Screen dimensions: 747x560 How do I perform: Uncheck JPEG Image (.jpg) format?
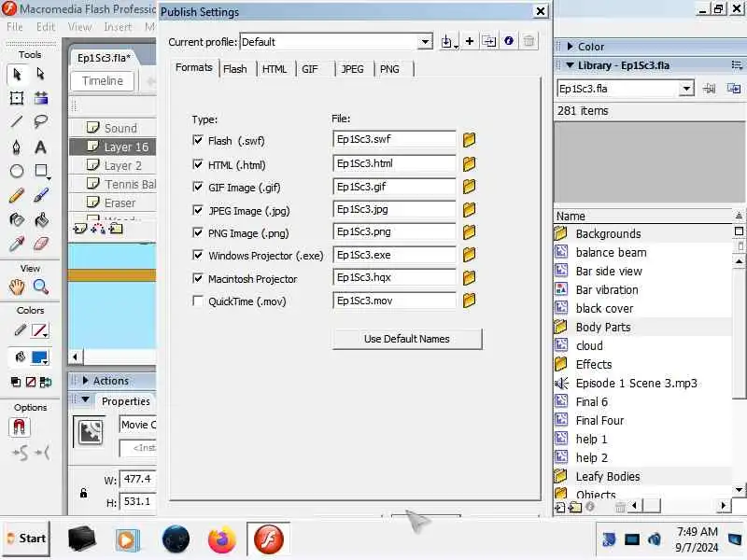(198, 210)
